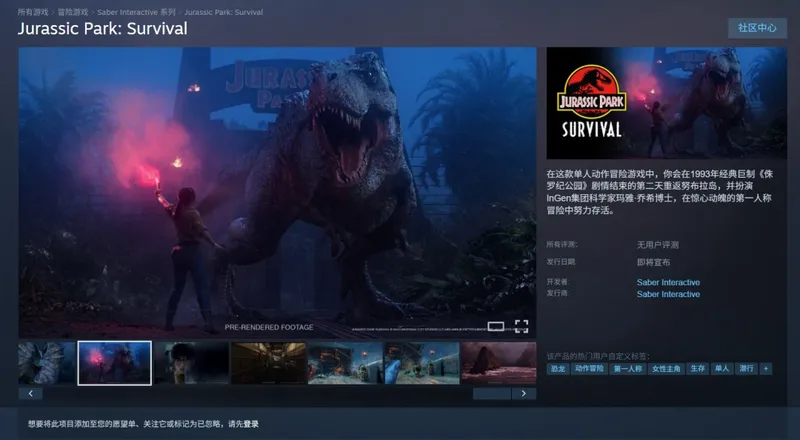
Task: Click the Saber Interactive publisher link
Action: tap(668, 294)
